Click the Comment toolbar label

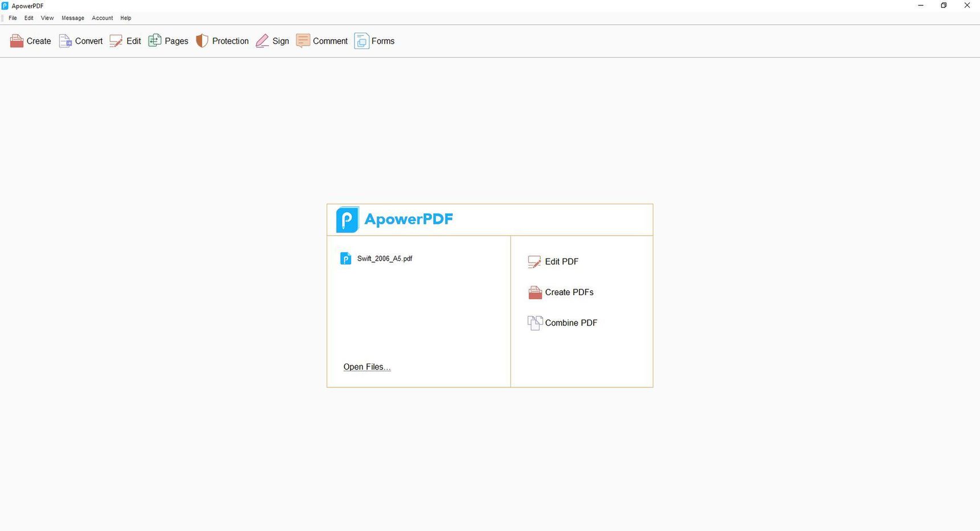tap(330, 41)
